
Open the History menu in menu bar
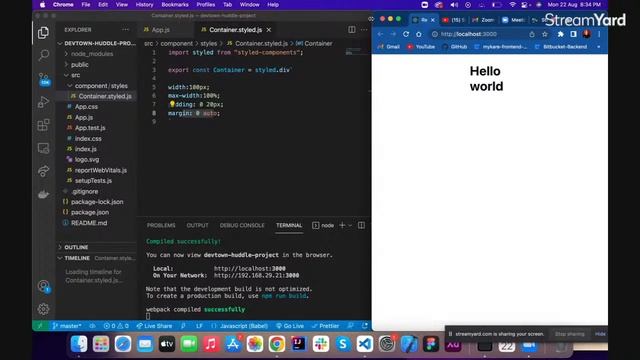click(x=144, y=4)
